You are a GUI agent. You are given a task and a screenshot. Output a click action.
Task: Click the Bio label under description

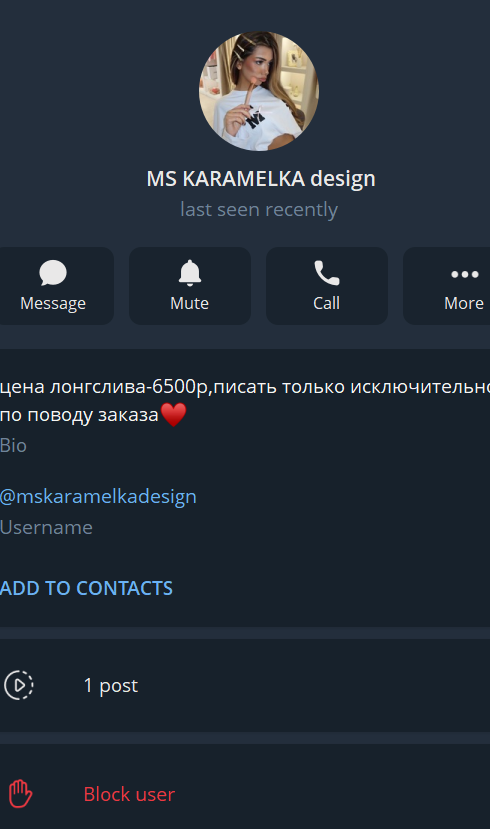tap(13, 446)
